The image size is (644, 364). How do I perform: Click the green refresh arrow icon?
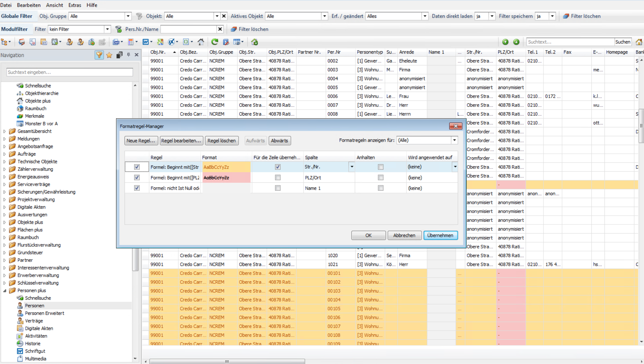[x=215, y=42]
